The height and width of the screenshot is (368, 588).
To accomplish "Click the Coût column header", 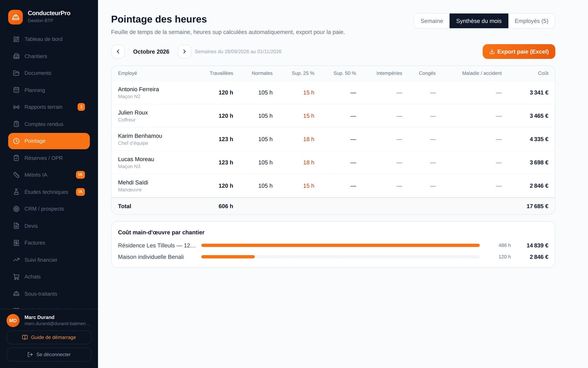I will [x=543, y=73].
